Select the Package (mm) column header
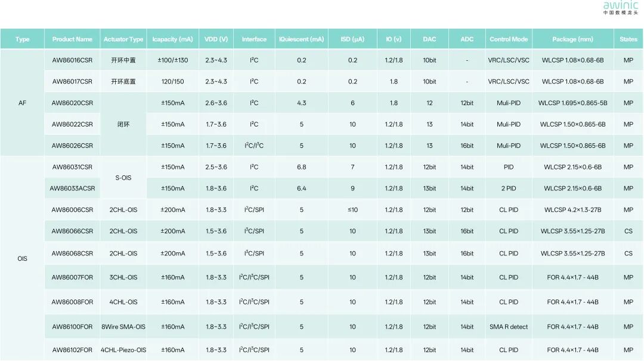The height and width of the screenshot is (361, 644). point(572,39)
